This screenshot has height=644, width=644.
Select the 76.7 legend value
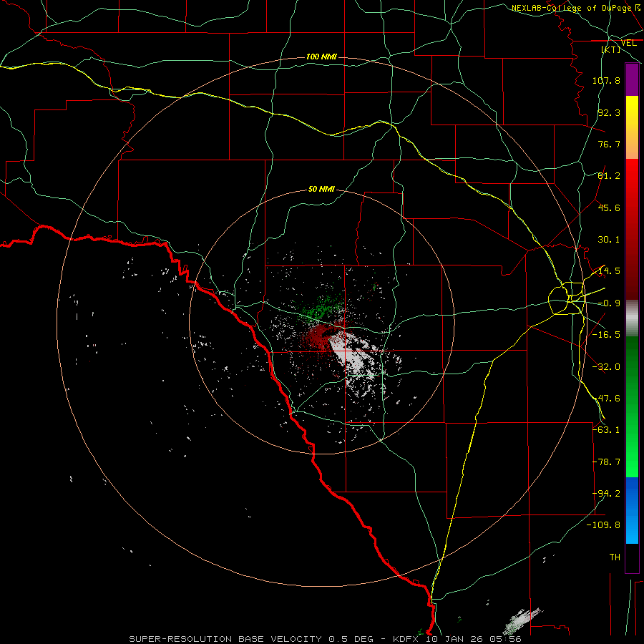[609, 144]
